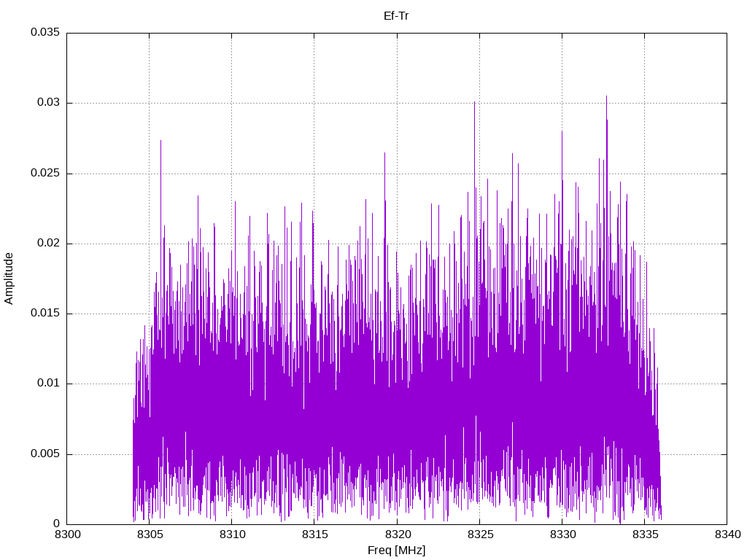Click the x-axis tick label 8310

pos(232,534)
